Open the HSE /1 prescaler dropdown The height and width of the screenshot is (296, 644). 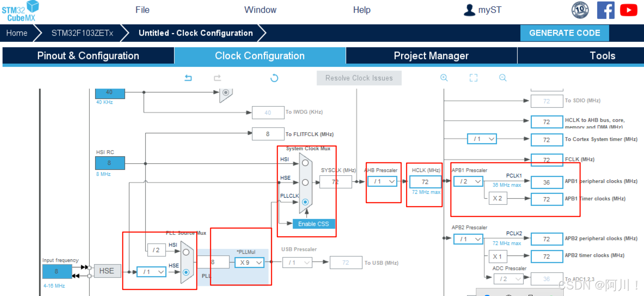pos(151,272)
